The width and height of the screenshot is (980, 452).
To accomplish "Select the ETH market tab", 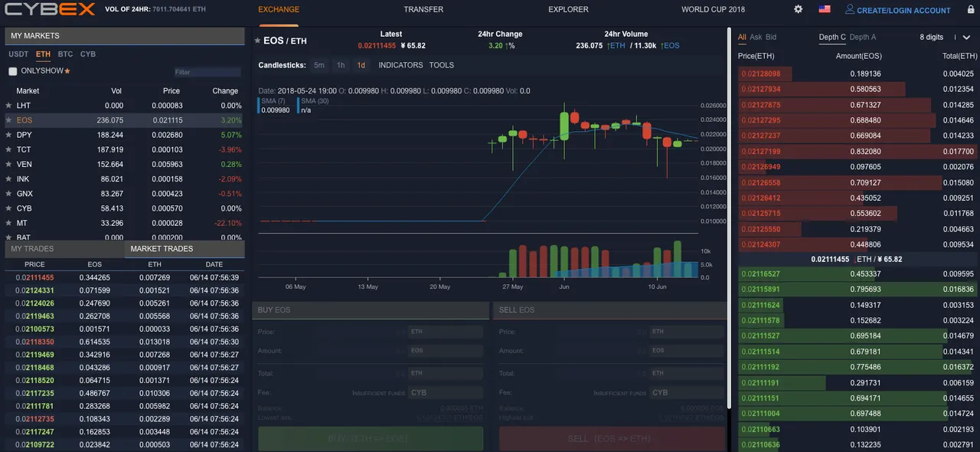I will (x=43, y=54).
